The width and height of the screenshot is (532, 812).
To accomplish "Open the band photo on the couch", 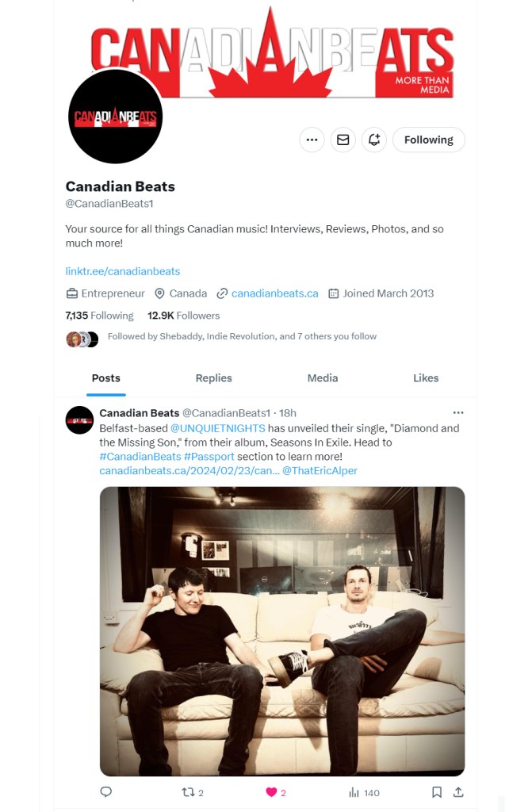I will (x=282, y=631).
